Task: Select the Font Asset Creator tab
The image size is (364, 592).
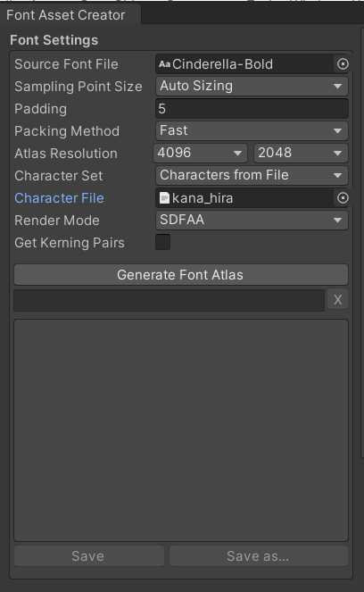Action: pos(70,15)
